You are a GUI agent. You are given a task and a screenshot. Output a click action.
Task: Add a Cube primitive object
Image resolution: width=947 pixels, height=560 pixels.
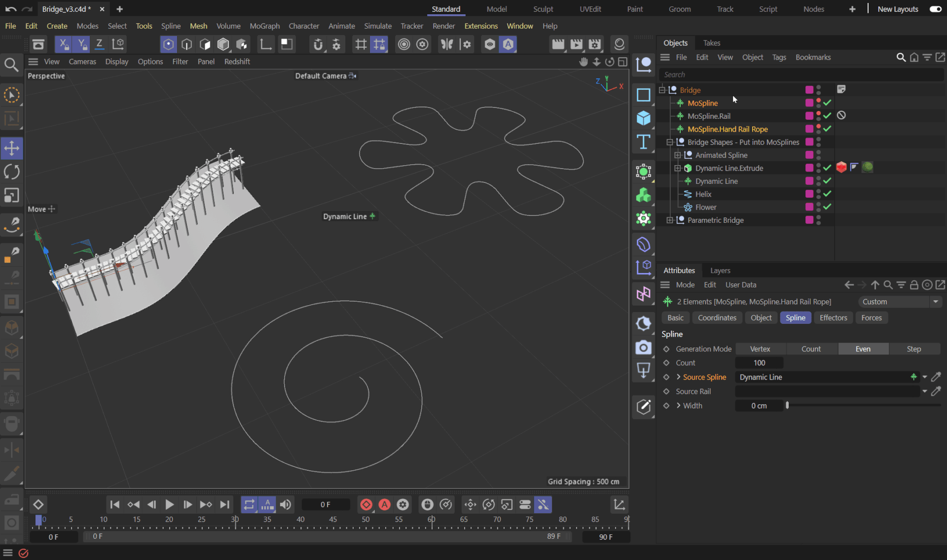coord(644,118)
